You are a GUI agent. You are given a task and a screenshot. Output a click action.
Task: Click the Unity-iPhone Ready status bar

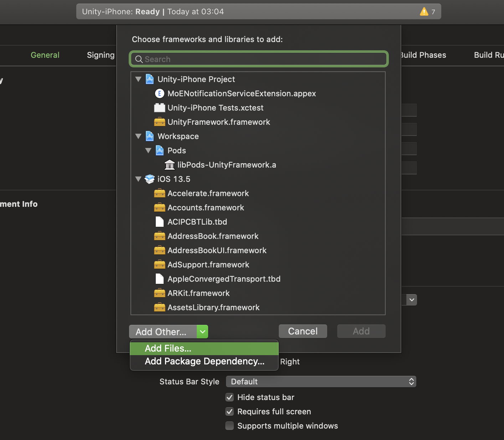point(259,11)
